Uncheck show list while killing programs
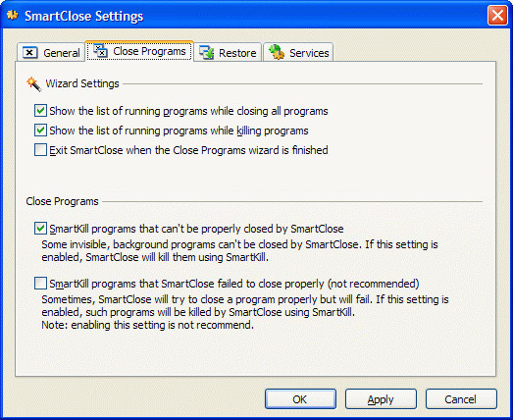Viewport: 513px width, 420px height. pos(40,131)
